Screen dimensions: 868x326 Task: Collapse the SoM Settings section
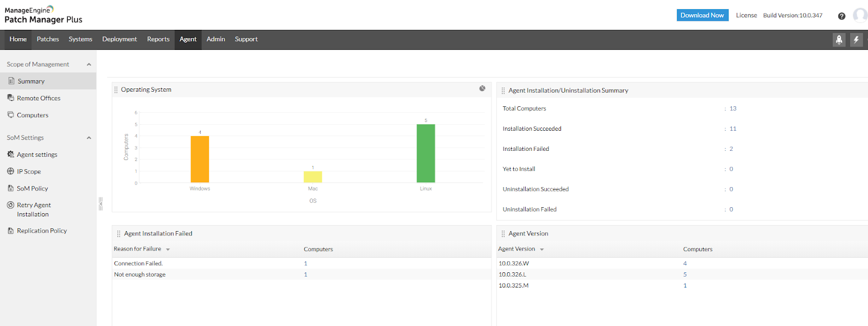(89, 138)
